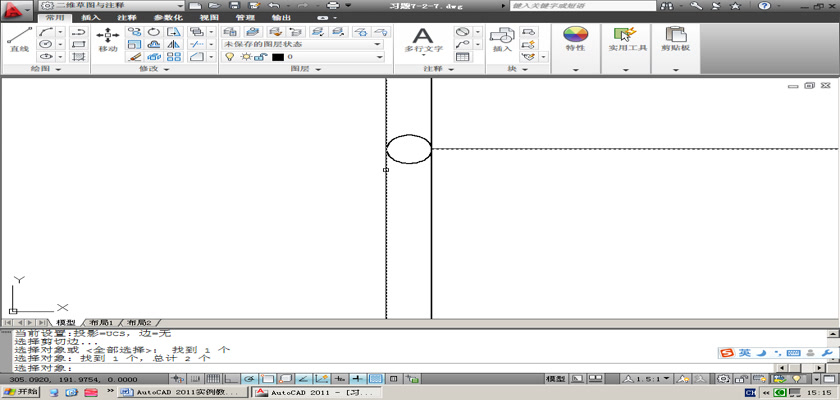
Task: Click the black layer color swatch
Action: tap(277, 57)
